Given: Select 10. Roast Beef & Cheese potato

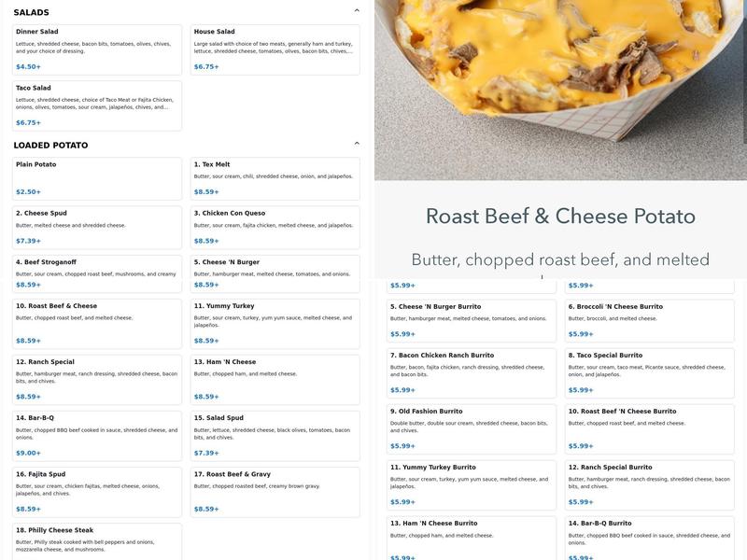Looking at the screenshot, I should pyautogui.click(x=97, y=323).
